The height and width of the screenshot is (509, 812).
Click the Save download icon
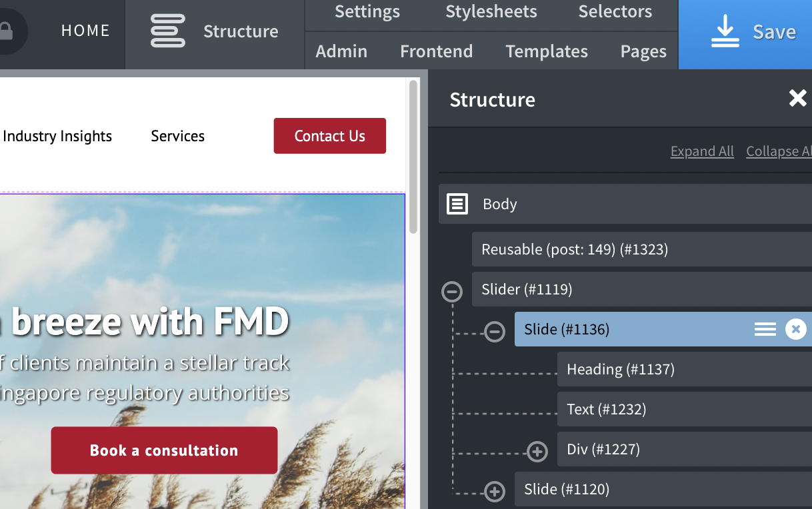click(x=725, y=31)
